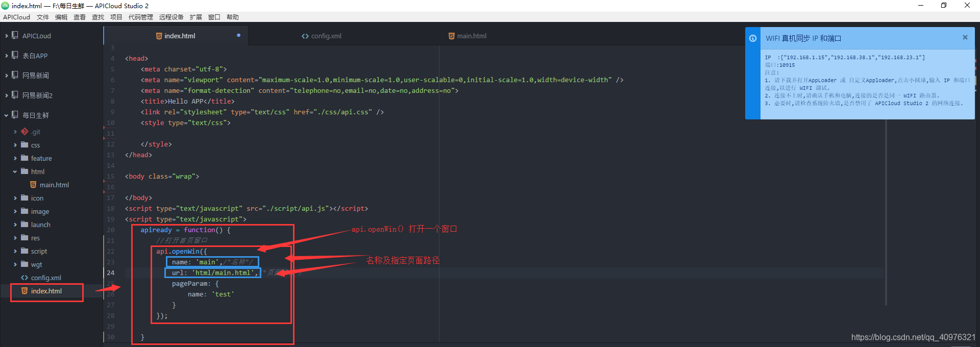980x347 pixels.
Task: Open the 远程设备 menu
Action: click(171, 17)
